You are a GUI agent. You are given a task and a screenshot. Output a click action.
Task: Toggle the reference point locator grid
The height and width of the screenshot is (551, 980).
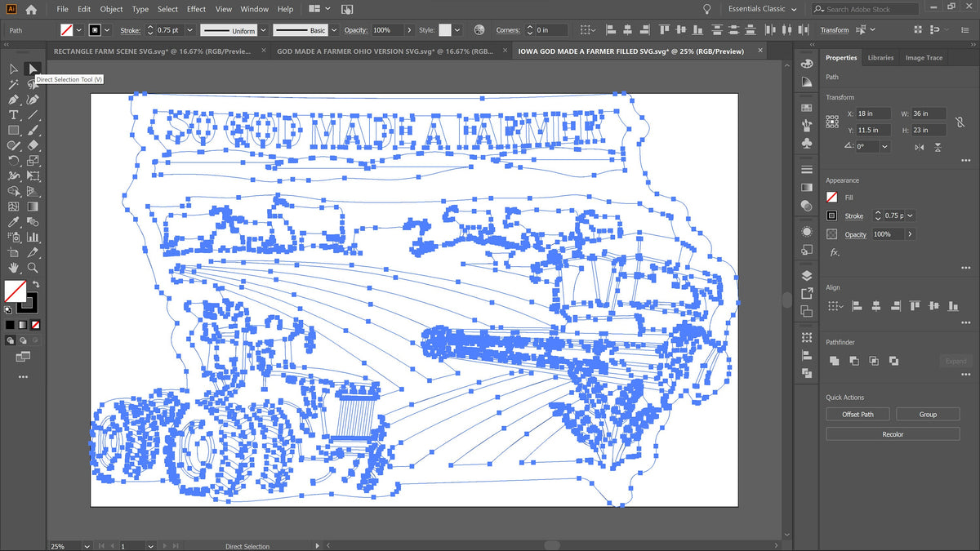pos(832,122)
